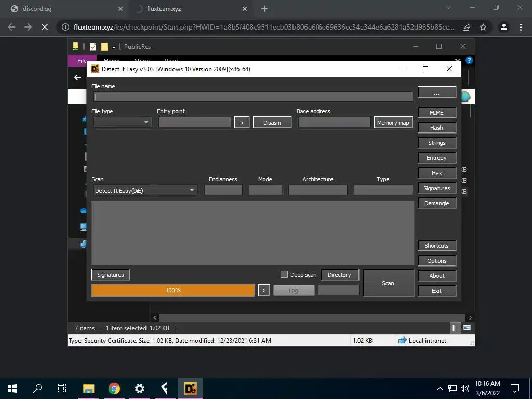
Task: Click the arrow button beside Entry point
Action: coord(242,123)
